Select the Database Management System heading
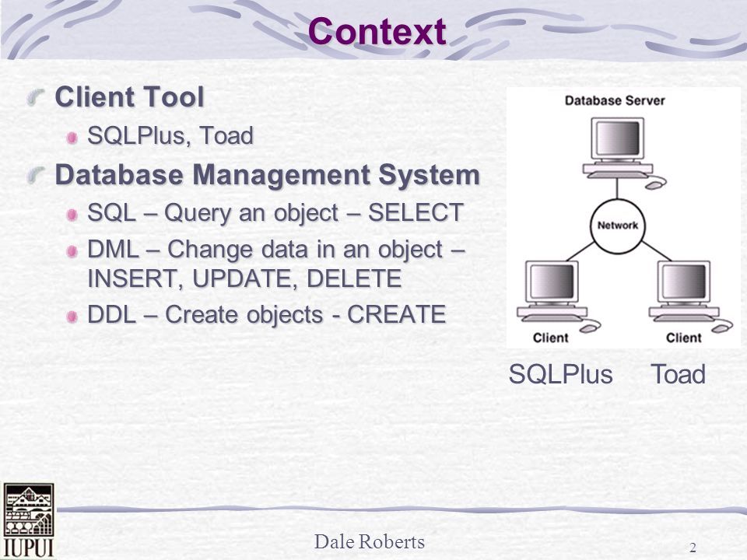 point(267,175)
